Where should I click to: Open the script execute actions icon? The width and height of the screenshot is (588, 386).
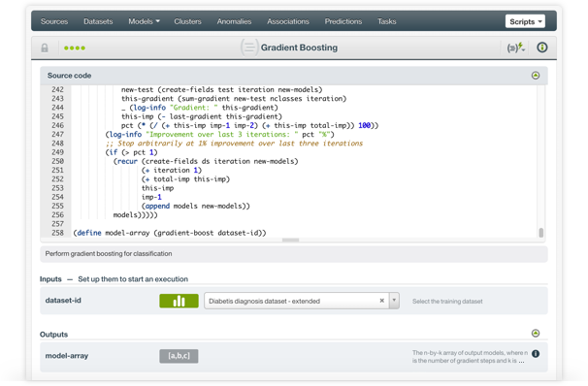click(516, 48)
